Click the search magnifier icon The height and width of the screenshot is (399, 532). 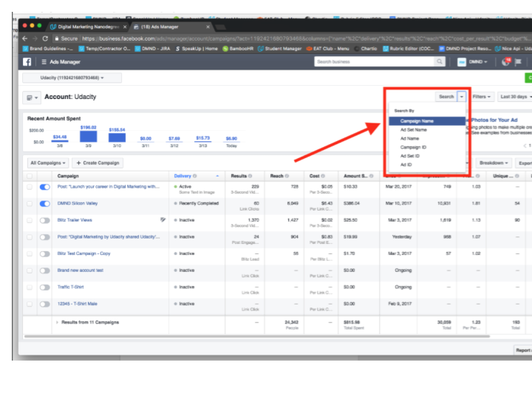tap(440, 62)
